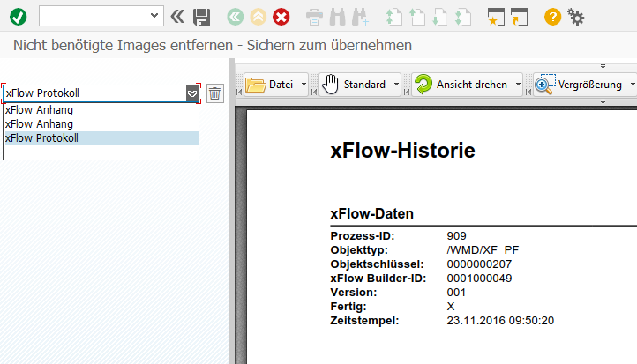
Task: Select the first xFlow Anhang entry
Action: [x=39, y=110]
